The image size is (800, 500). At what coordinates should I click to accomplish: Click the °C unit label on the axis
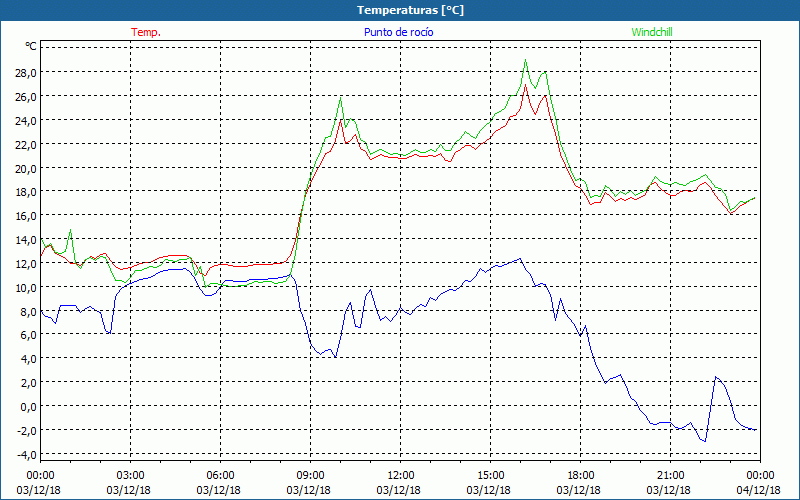pos(31,46)
